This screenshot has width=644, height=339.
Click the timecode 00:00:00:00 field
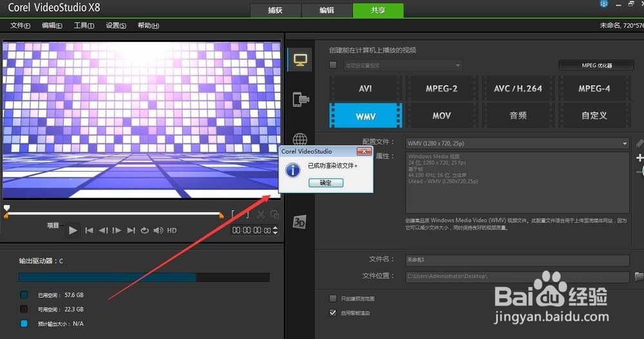(x=251, y=230)
